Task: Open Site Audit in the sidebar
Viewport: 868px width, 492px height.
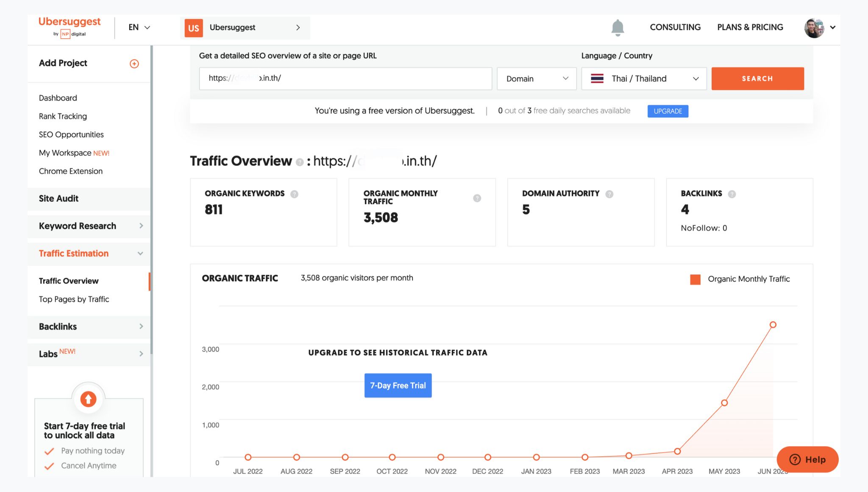Action: [x=89, y=198]
